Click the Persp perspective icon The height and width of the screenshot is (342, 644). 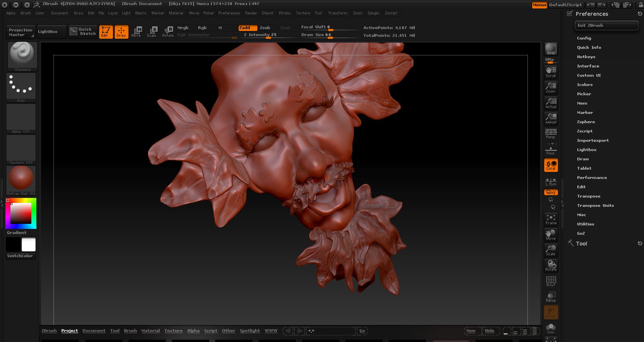[551, 134]
